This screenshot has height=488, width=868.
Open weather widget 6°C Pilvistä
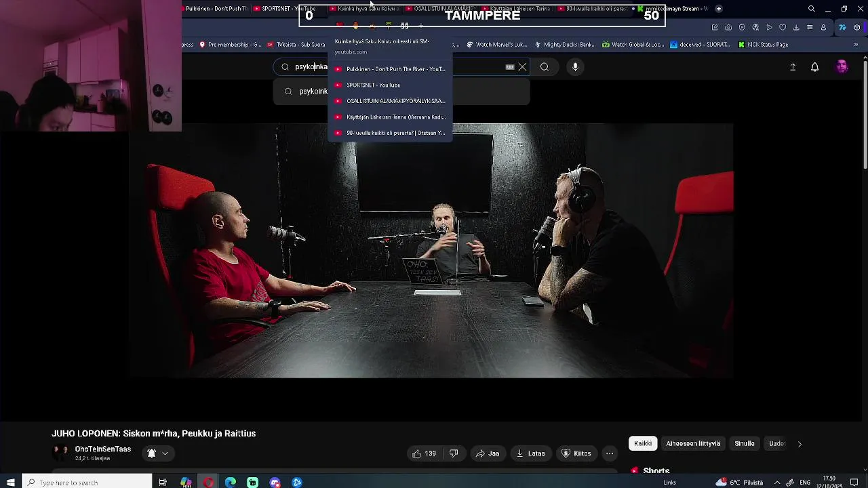(x=739, y=483)
